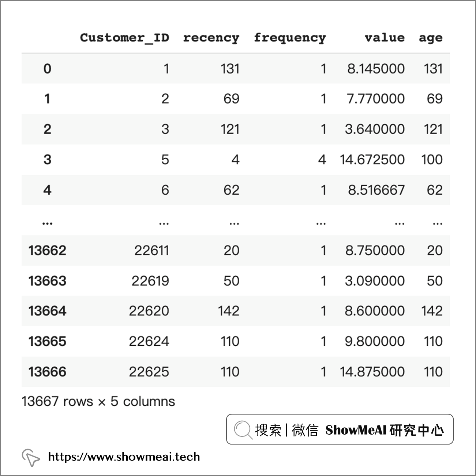
Task: Click the cursor icon beside the URL
Action: 31,457
